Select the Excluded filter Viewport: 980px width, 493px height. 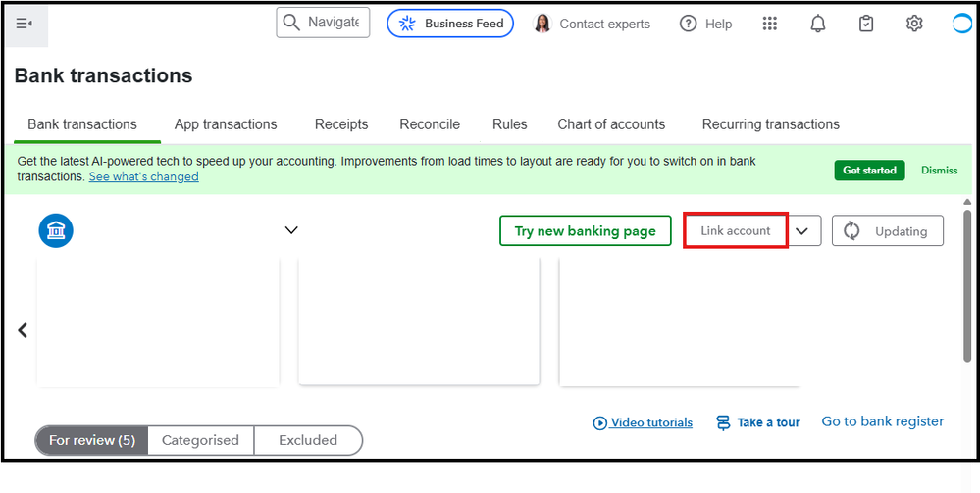[308, 440]
